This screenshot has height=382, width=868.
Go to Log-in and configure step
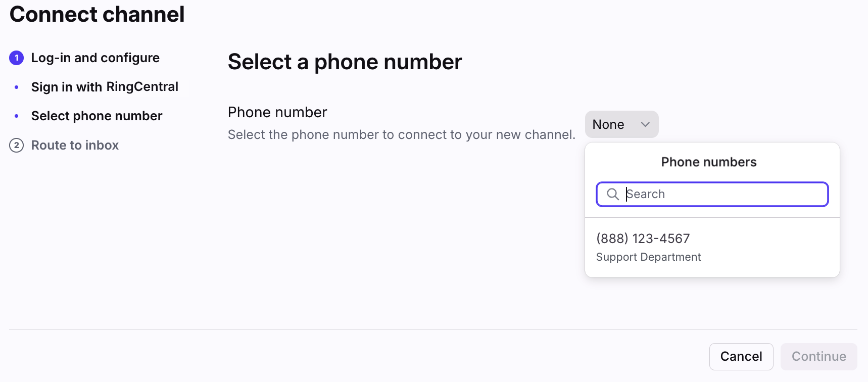tap(95, 58)
